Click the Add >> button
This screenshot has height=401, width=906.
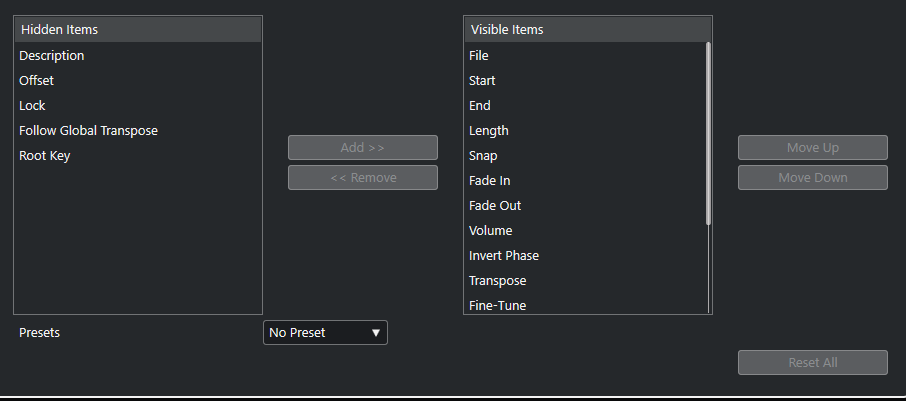click(362, 148)
